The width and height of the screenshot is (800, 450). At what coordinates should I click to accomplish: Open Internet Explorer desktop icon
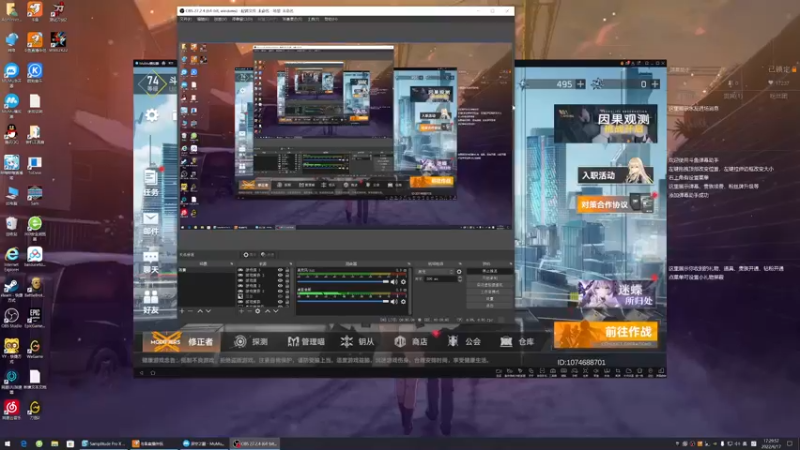pyautogui.click(x=11, y=257)
